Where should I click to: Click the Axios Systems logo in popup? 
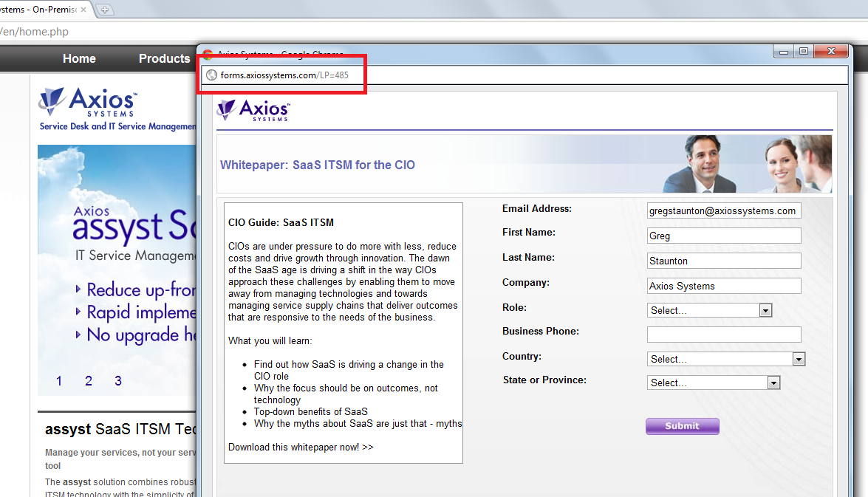coord(253,111)
